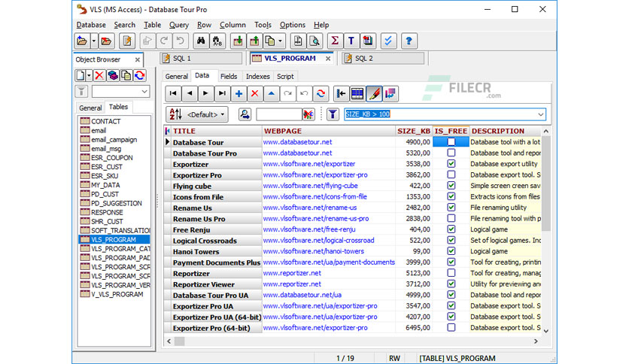The width and height of the screenshot is (629, 364).
Task: Toggle IS_FREE checkbox for Reportizer row
Action: (451, 272)
